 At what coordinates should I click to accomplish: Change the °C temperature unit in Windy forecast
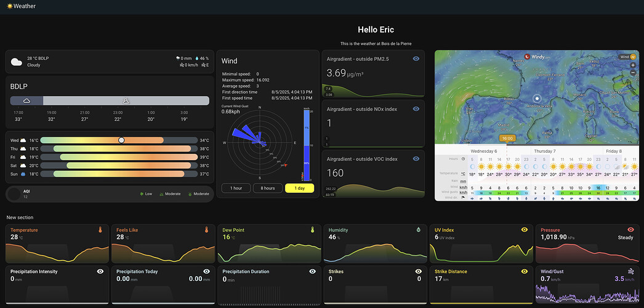click(463, 174)
